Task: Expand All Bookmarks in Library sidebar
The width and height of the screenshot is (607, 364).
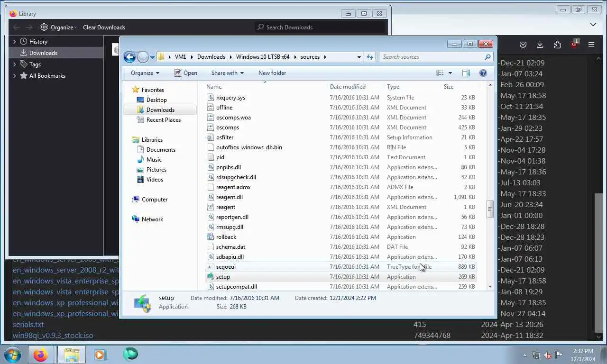Action: click(14, 76)
